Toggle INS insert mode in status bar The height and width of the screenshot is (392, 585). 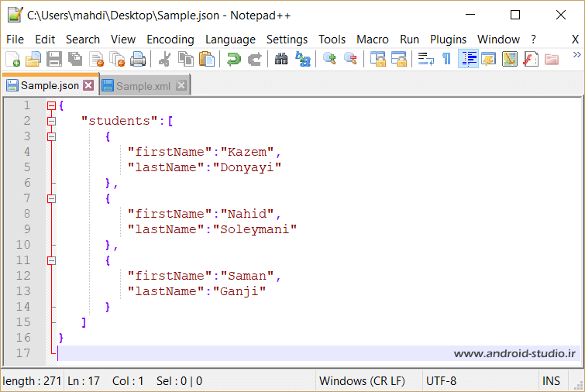551,381
